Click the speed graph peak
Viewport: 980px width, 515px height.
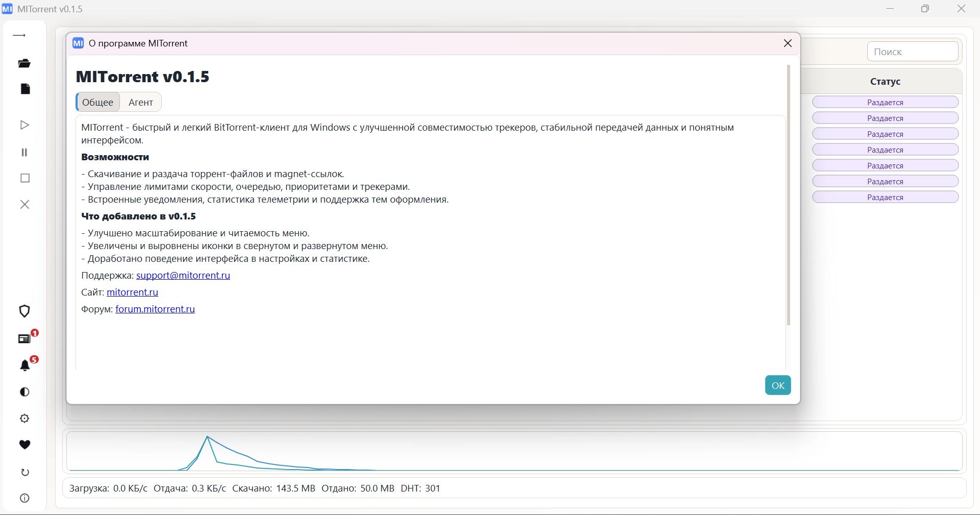point(207,437)
